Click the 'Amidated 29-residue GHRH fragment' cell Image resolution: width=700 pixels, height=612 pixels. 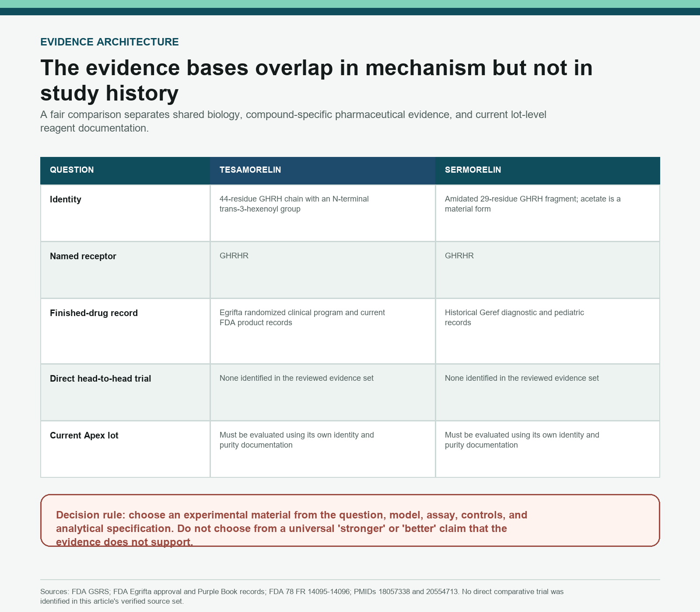point(548,213)
